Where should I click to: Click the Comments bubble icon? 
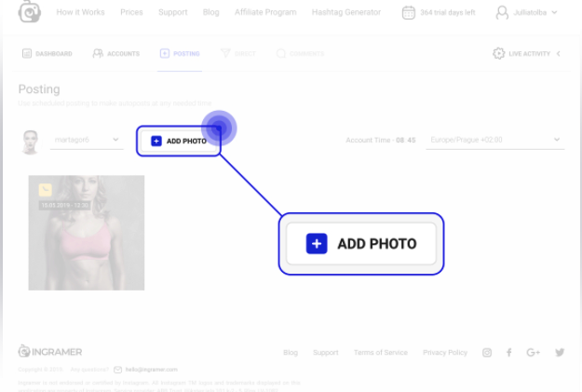281,53
